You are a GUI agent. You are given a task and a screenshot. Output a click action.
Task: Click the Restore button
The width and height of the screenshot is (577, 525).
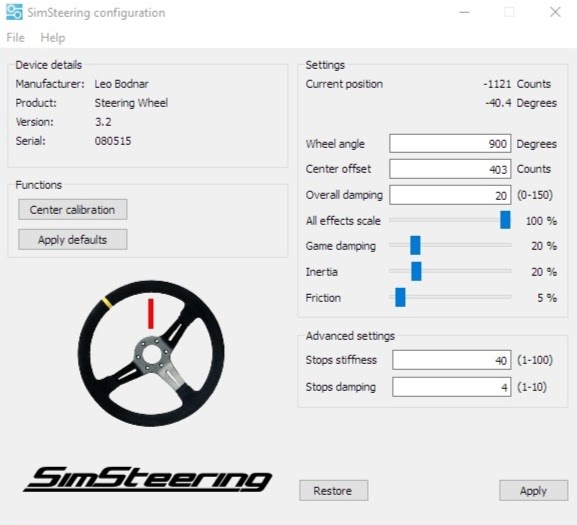pos(333,490)
